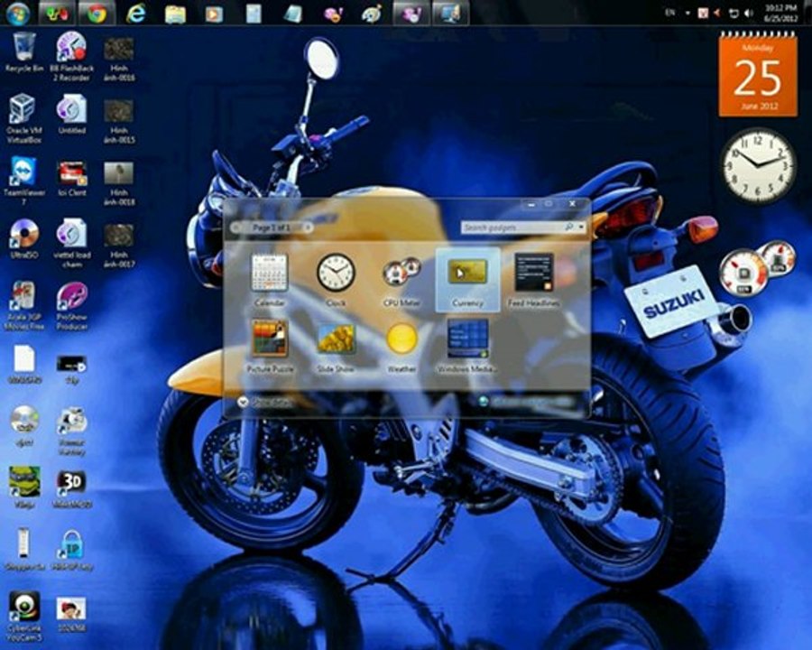Image resolution: width=812 pixels, height=650 pixels.
Task: Open the Azala 3GP Movies Free shortcut
Action: (x=23, y=306)
